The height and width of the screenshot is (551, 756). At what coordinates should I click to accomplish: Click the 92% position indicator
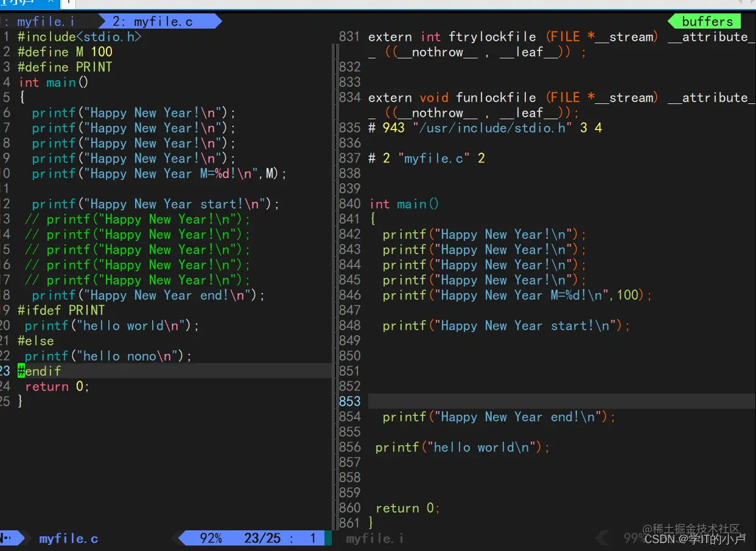[x=211, y=538]
